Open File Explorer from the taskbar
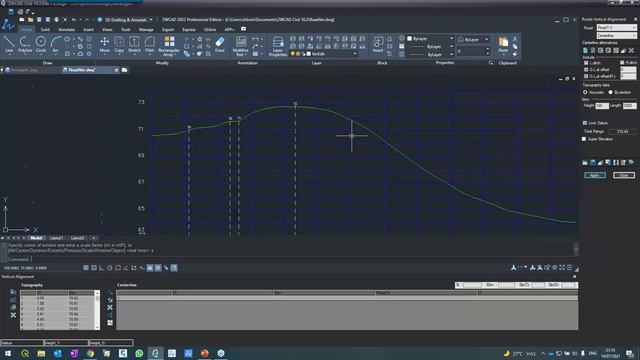The height and width of the screenshot is (360, 640). (x=41, y=353)
